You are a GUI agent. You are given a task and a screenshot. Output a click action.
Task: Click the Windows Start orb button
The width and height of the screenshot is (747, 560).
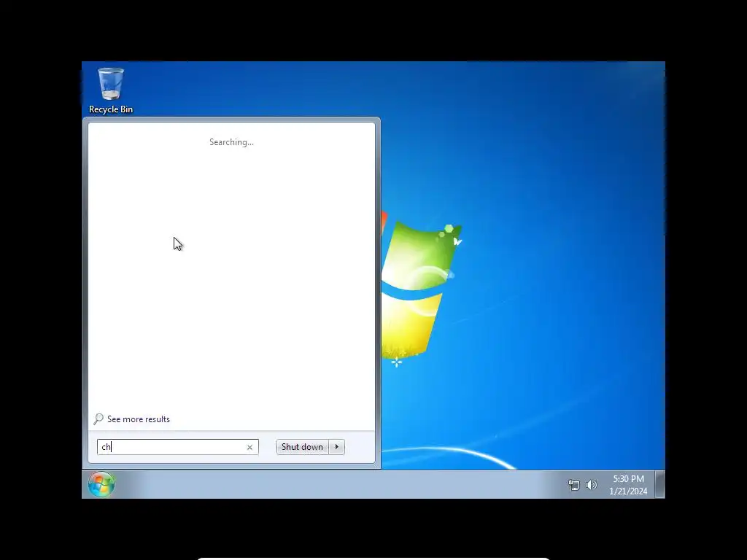101,484
